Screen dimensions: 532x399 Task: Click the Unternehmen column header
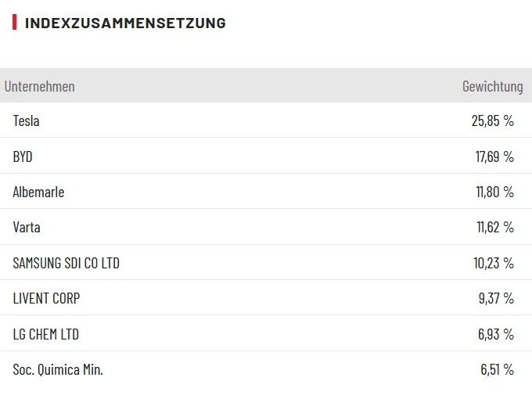(39, 86)
